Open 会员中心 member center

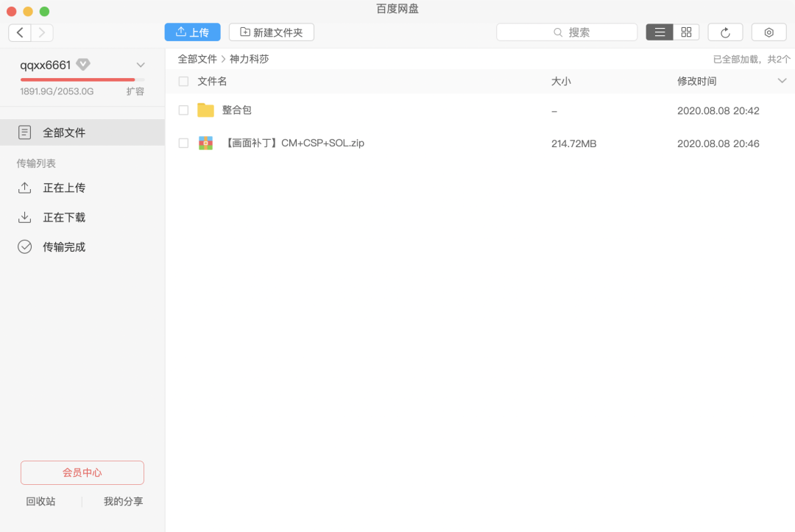click(x=82, y=472)
